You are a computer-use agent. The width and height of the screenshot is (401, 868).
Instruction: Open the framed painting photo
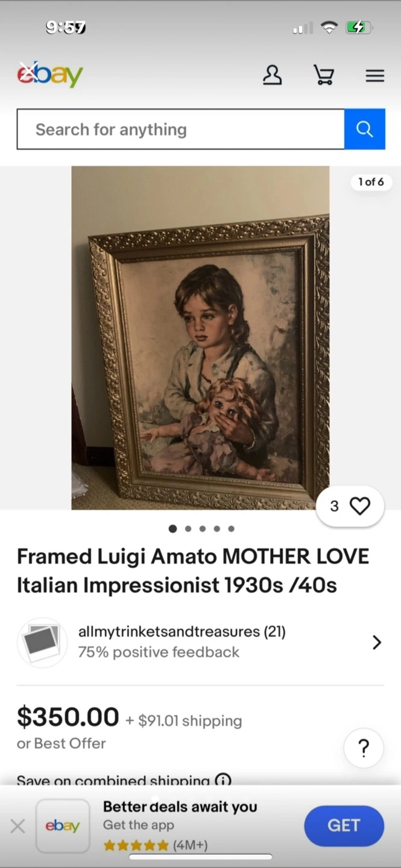tap(200, 338)
